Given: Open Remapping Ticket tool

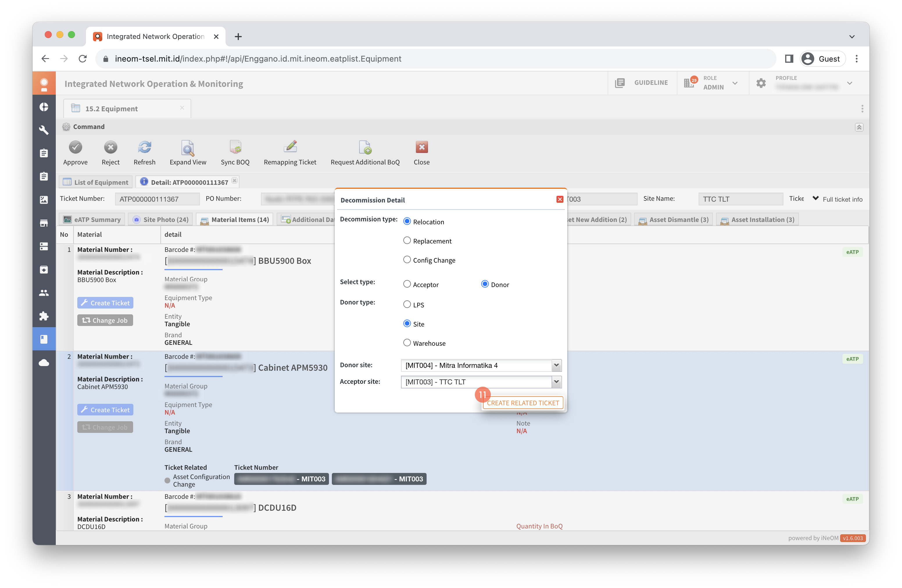Looking at the screenshot, I should pos(290,147).
